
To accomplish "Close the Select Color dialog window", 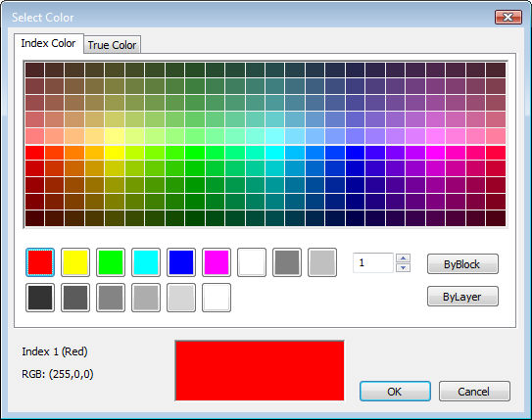I will (508, 17).
